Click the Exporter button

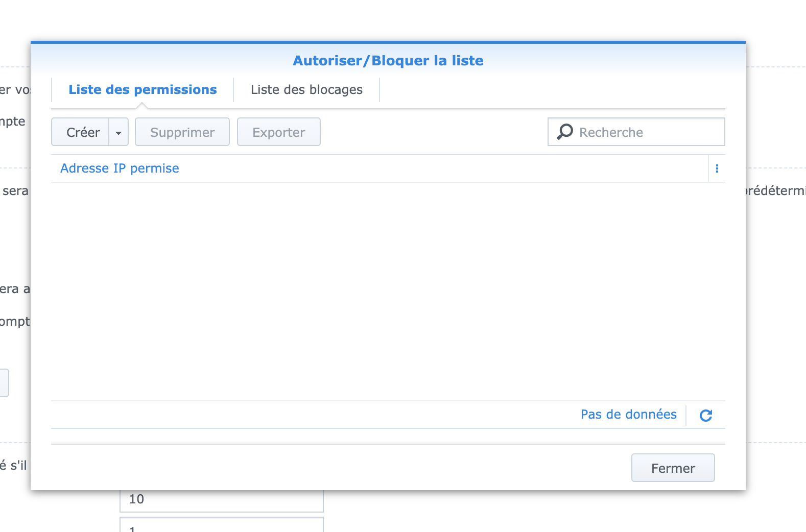pyautogui.click(x=279, y=132)
